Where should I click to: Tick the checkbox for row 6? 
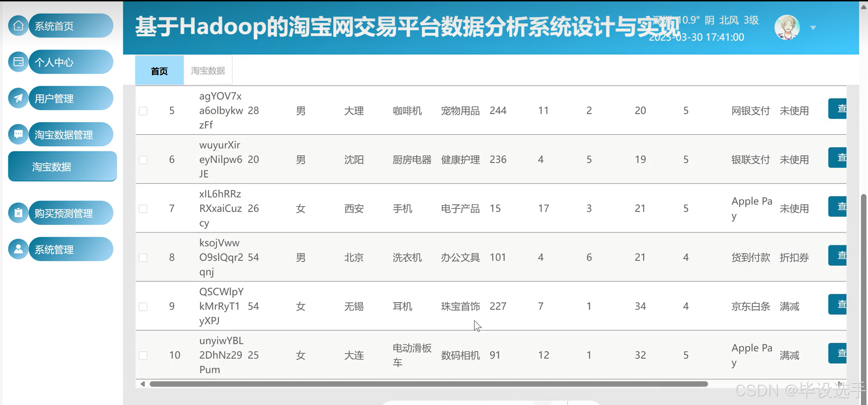pyautogui.click(x=143, y=160)
